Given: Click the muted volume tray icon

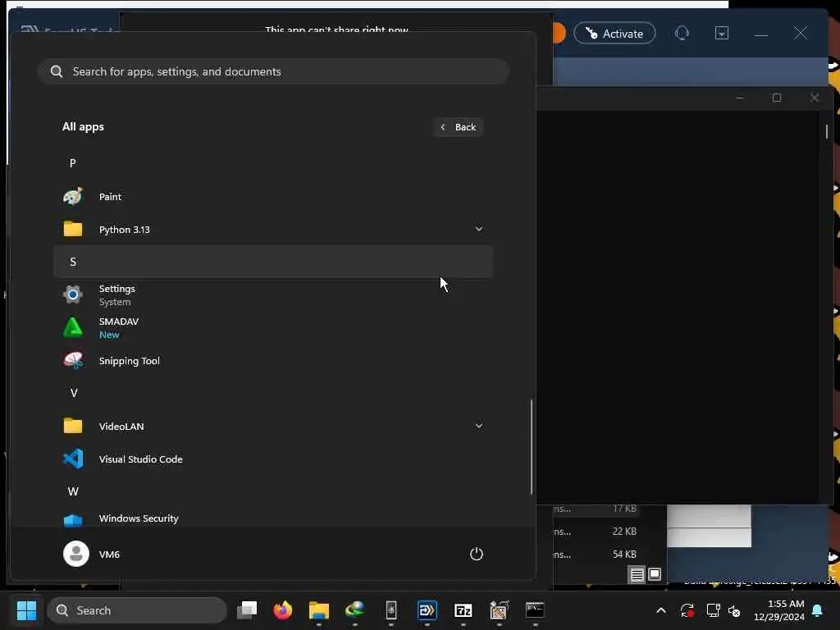Looking at the screenshot, I should [734, 610].
